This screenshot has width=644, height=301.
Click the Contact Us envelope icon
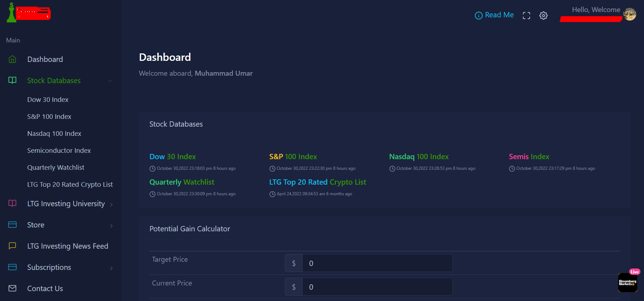(x=12, y=289)
